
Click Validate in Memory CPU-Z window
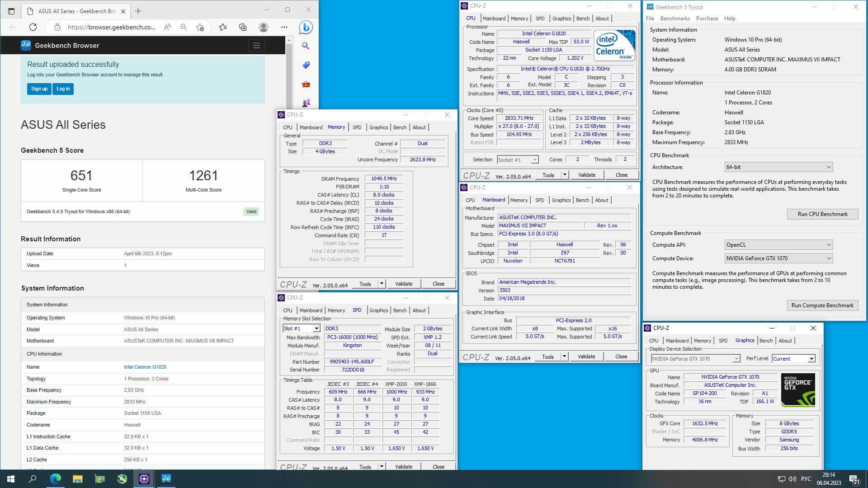click(x=404, y=284)
